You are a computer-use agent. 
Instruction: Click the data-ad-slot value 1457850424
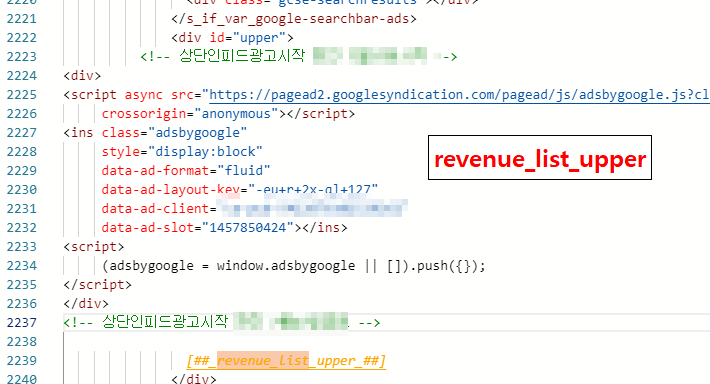click(248, 227)
